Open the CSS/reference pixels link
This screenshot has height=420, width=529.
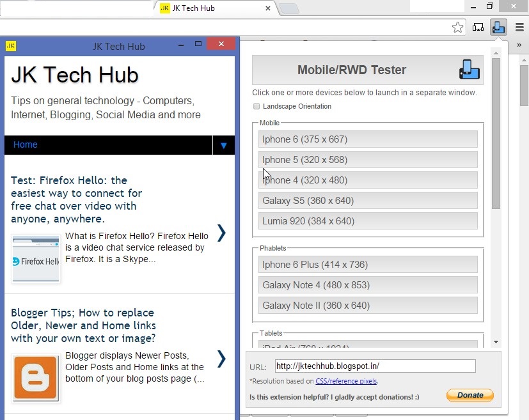tap(347, 381)
